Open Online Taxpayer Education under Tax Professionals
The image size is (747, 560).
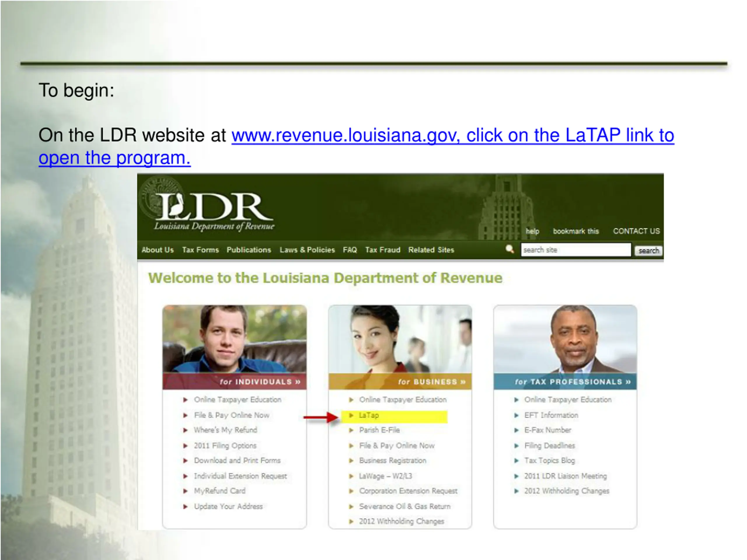568,400
